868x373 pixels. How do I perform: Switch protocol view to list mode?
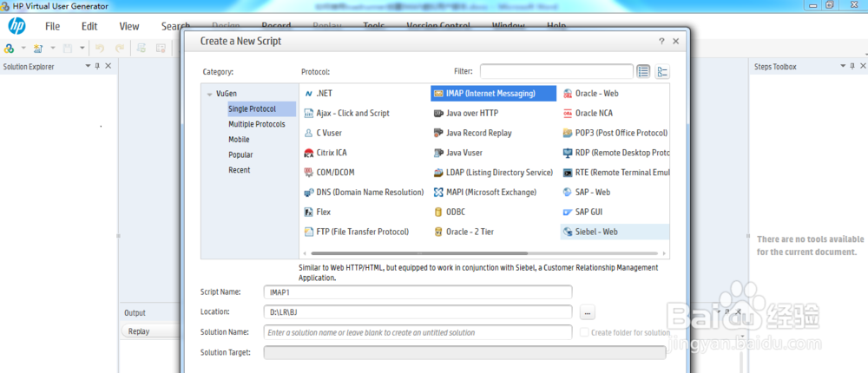pyautogui.click(x=642, y=71)
